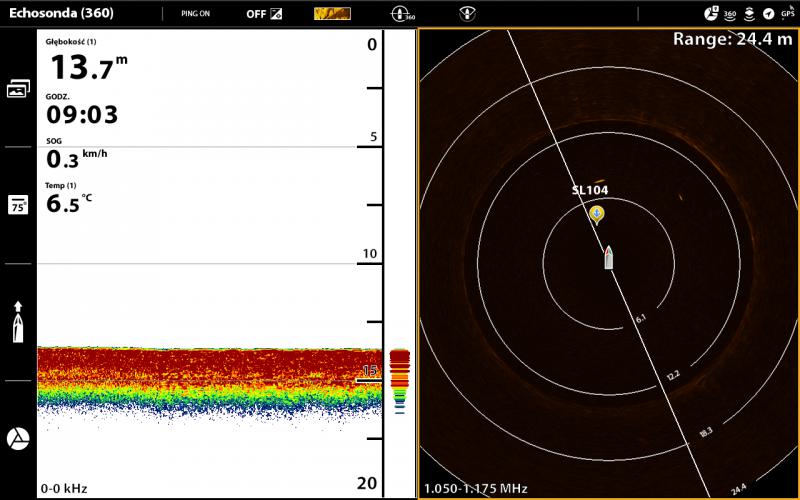Toggle the PING ON setting
Screen dimensions: 800x500
197,14
